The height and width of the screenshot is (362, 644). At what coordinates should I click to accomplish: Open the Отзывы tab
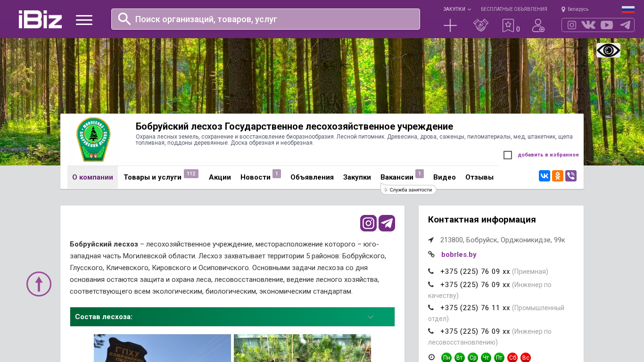[x=479, y=177]
